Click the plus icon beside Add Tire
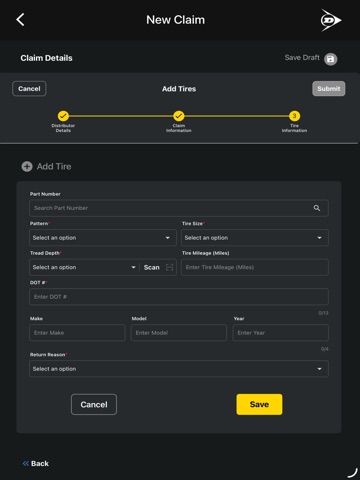 (27, 166)
